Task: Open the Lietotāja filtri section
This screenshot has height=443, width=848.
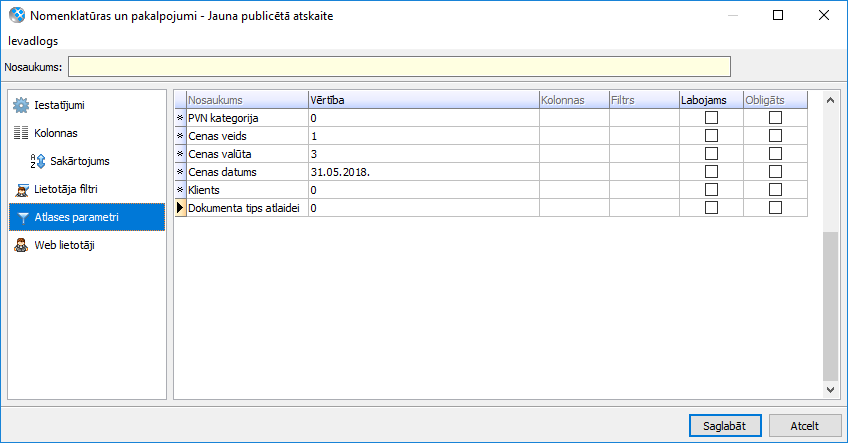Action: click(x=87, y=189)
